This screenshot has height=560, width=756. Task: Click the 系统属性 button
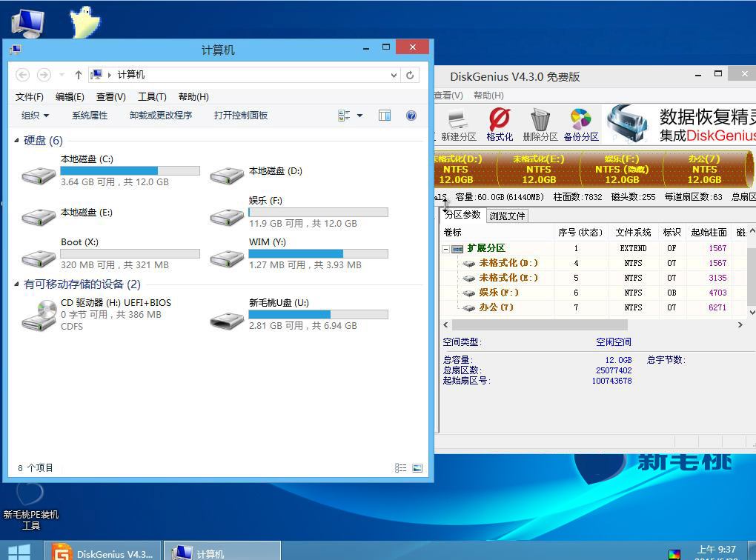[90, 115]
